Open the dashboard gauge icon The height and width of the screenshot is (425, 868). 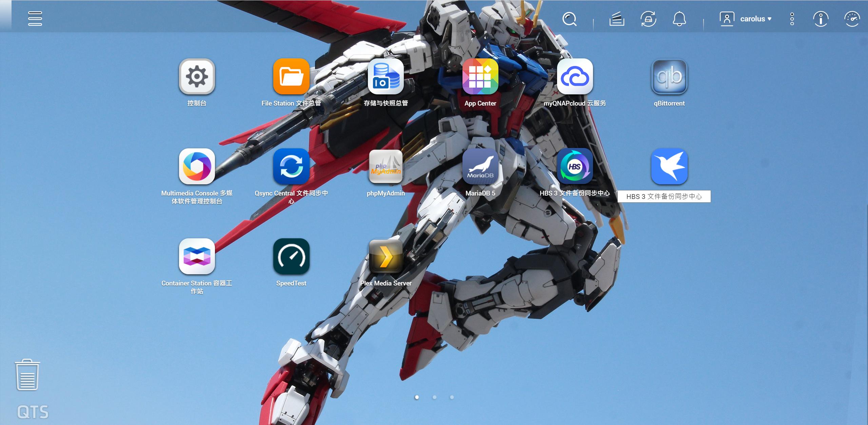coord(852,19)
